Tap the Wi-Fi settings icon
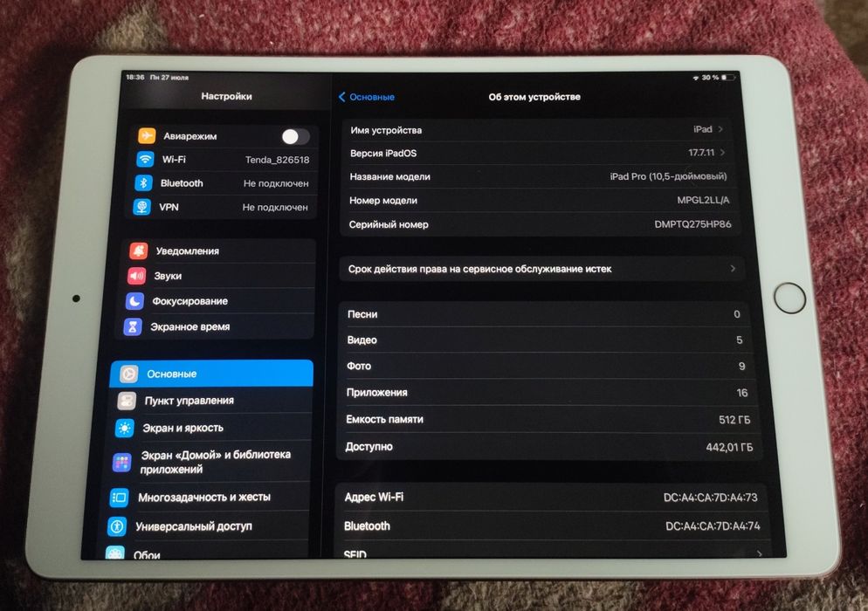868x611 pixels. 144,160
